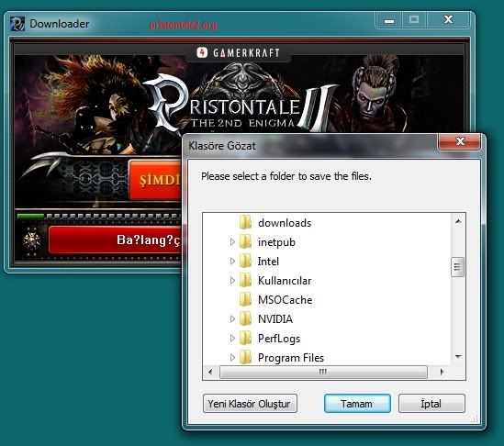The height and width of the screenshot is (446, 504).
Task: Select the MSOCache folder icon
Action: [x=246, y=299]
